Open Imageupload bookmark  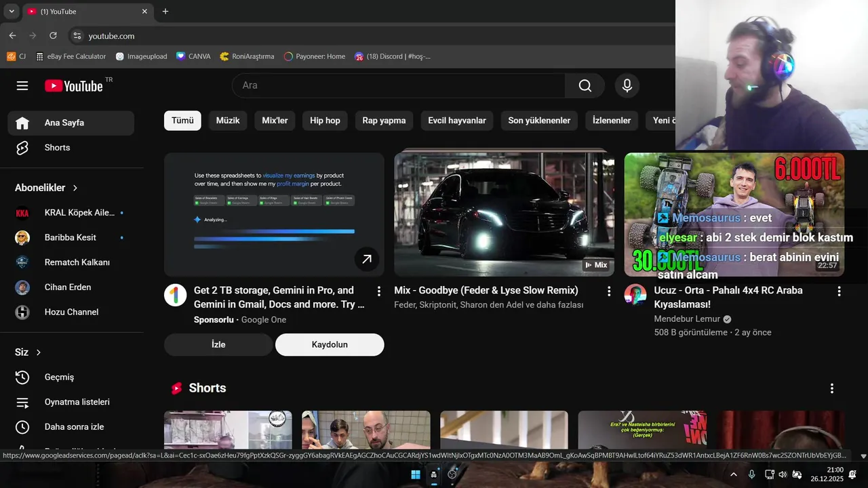pos(141,56)
